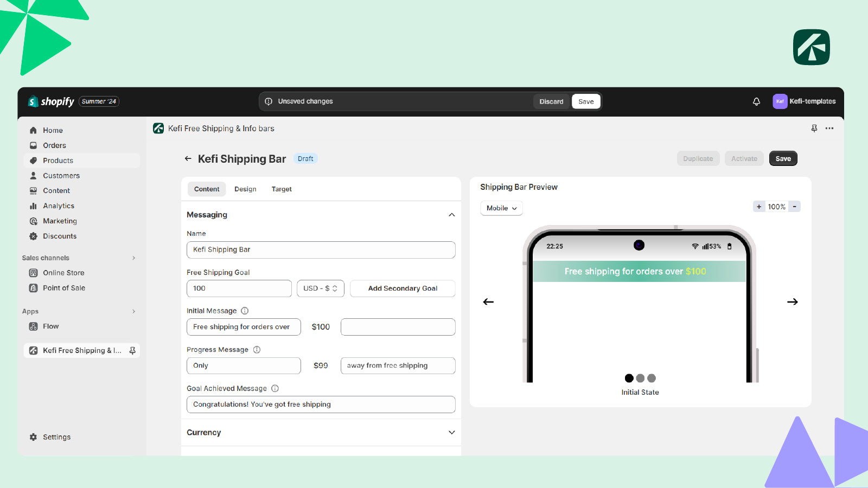Image resolution: width=868 pixels, height=488 pixels.
Task: Click the Free Shipping Goal amount field
Action: point(239,288)
